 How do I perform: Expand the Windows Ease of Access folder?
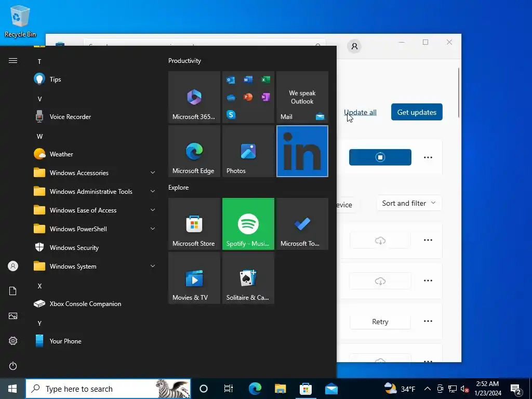[95, 210]
